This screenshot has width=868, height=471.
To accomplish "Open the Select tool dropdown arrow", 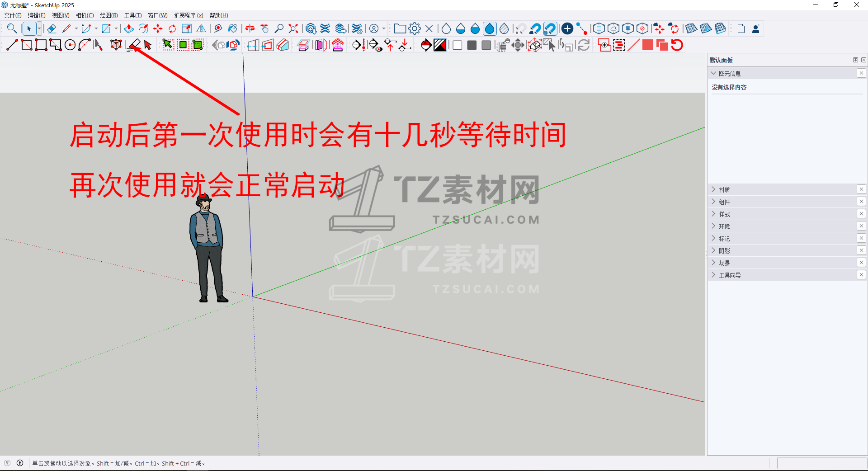I will pyautogui.click(x=39, y=29).
